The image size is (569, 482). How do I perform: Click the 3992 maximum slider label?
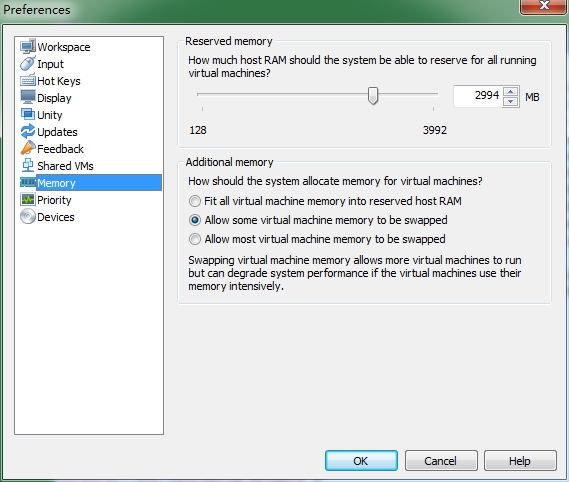(435, 130)
